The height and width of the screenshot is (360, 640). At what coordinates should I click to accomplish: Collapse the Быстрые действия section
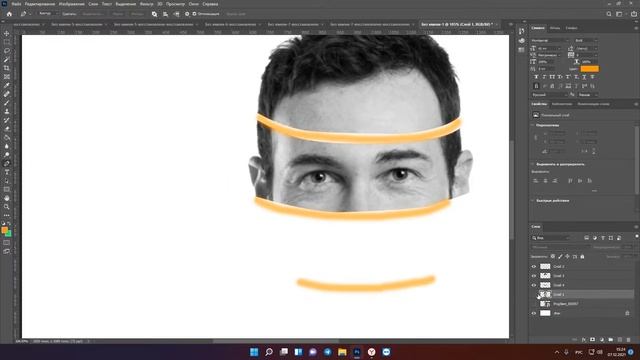click(532, 200)
